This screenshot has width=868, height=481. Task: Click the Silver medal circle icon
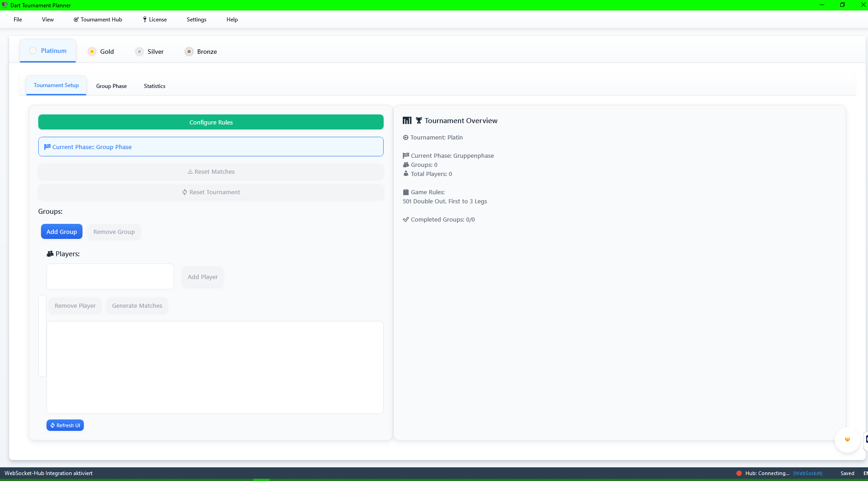tap(139, 52)
